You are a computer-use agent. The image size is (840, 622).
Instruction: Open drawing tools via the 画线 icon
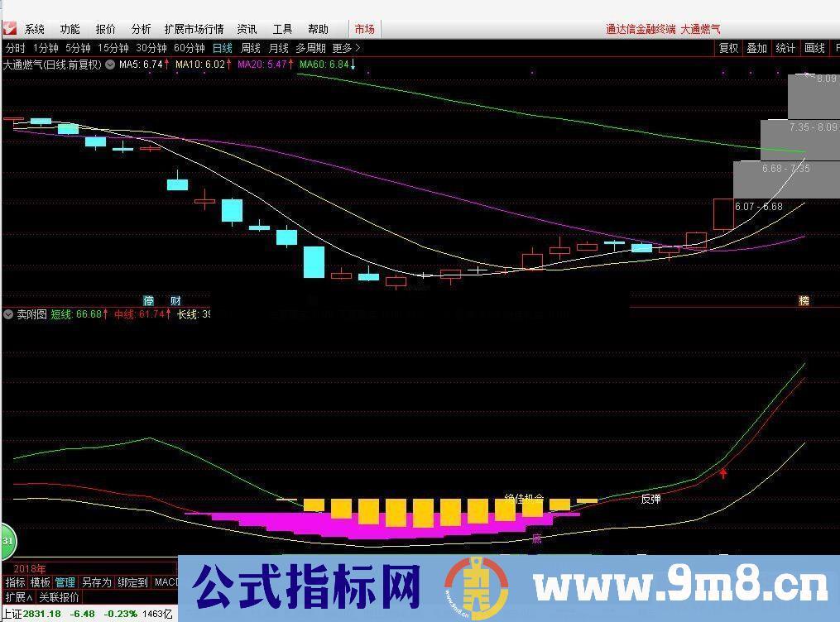coord(814,48)
